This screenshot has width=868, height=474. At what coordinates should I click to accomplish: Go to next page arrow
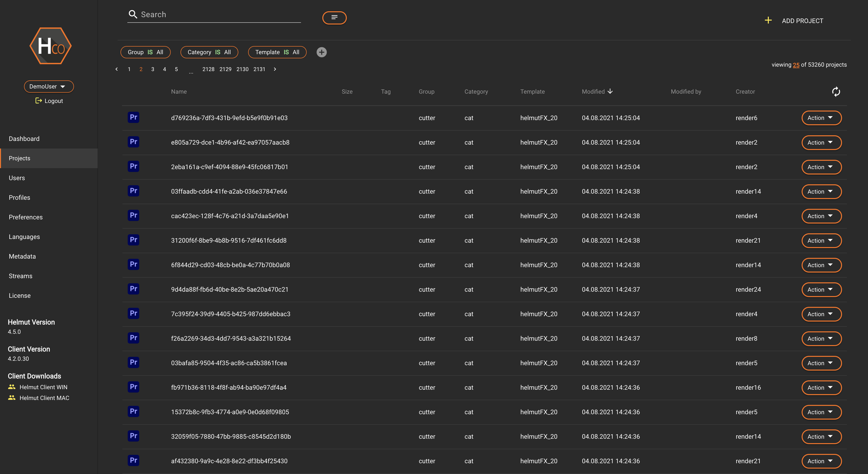coord(275,69)
